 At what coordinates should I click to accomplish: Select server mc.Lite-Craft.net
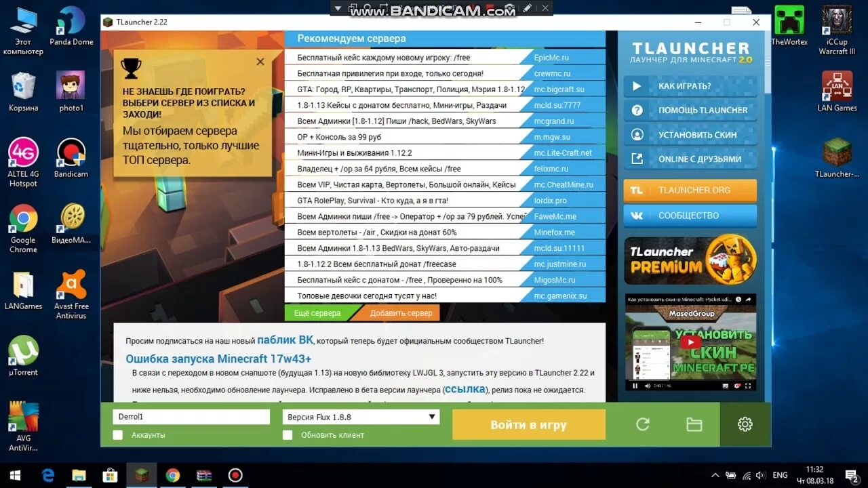(x=563, y=152)
